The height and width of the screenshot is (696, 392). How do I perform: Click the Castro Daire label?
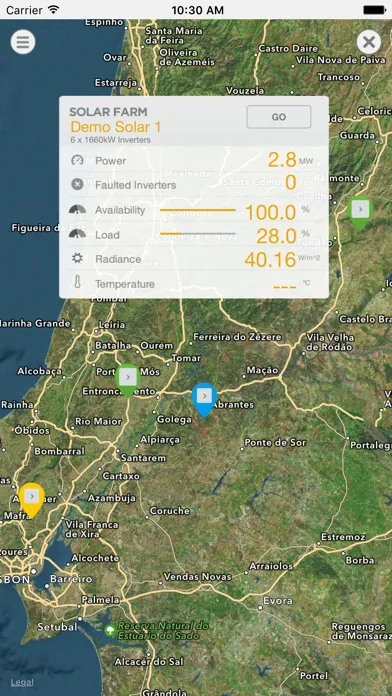(x=289, y=48)
